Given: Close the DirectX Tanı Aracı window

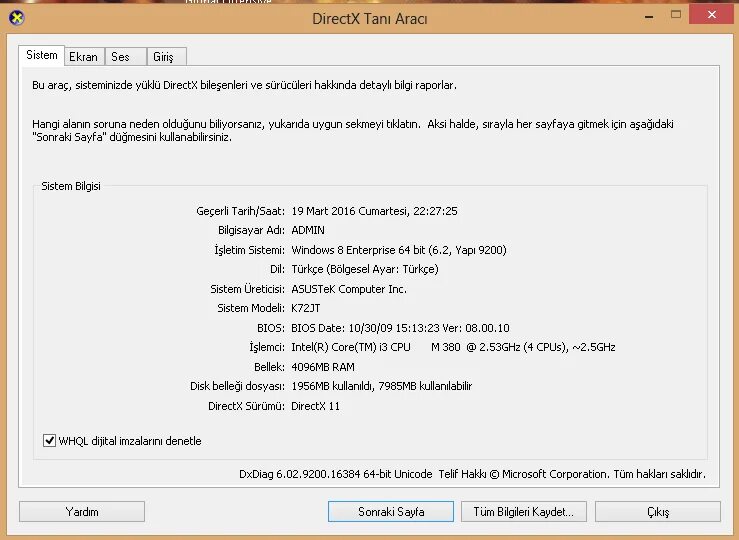Looking at the screenshot, I should [712, 15].
